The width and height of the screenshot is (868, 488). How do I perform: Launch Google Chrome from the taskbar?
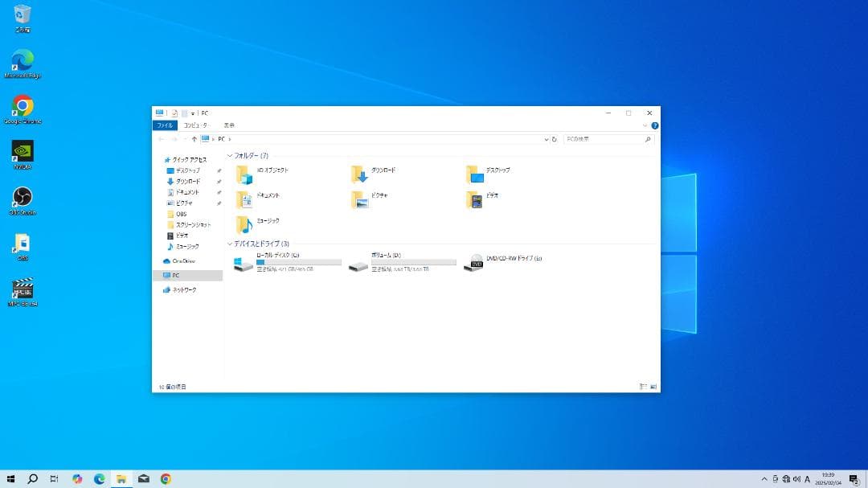(x=166, y=478)
